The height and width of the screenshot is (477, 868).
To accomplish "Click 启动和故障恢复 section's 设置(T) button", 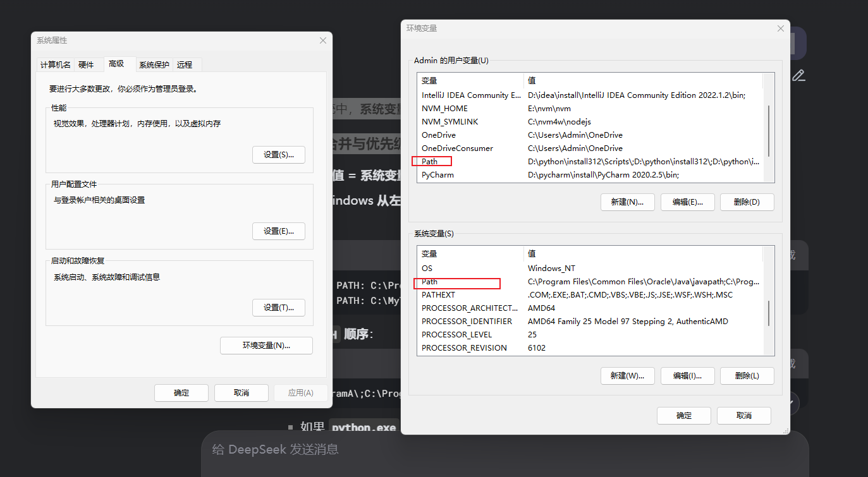I will (x=279, y=308).
